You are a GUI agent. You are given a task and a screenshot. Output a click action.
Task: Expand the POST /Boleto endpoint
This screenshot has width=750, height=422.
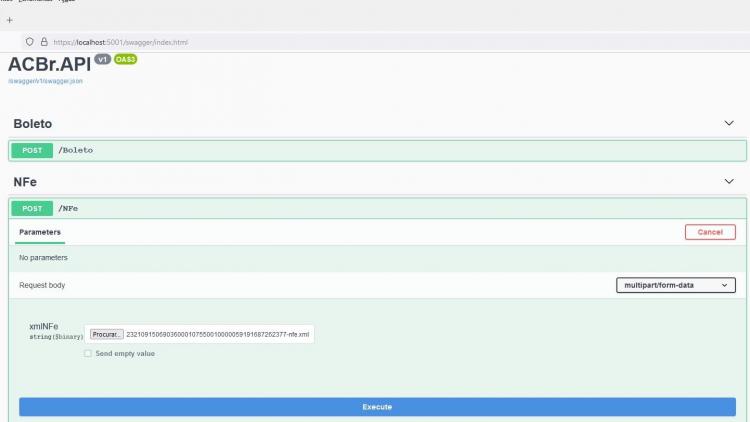377,150
